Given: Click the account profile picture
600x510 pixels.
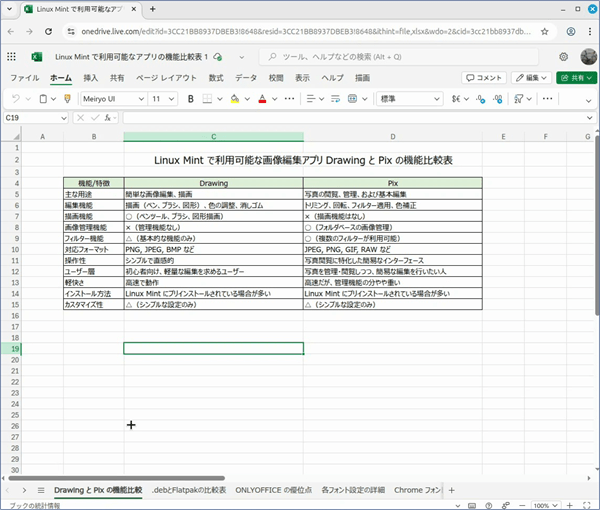Looking at the screenshot, I should (589, 57).
